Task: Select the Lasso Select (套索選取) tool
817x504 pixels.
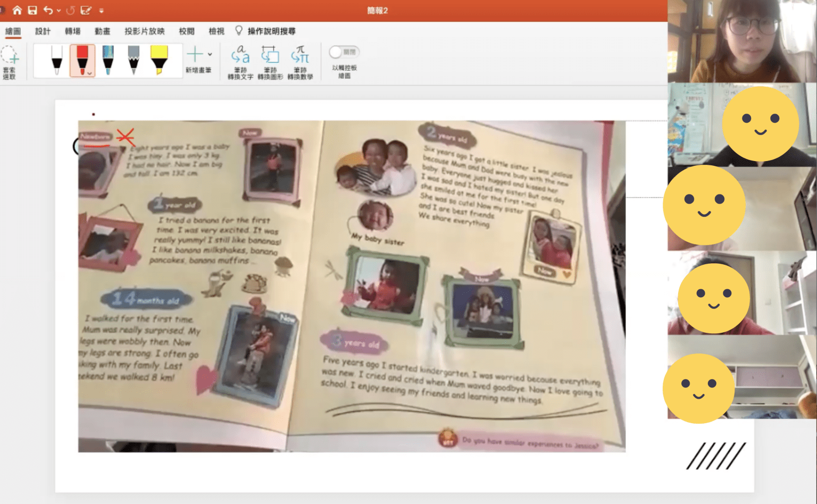Action: 10,62
